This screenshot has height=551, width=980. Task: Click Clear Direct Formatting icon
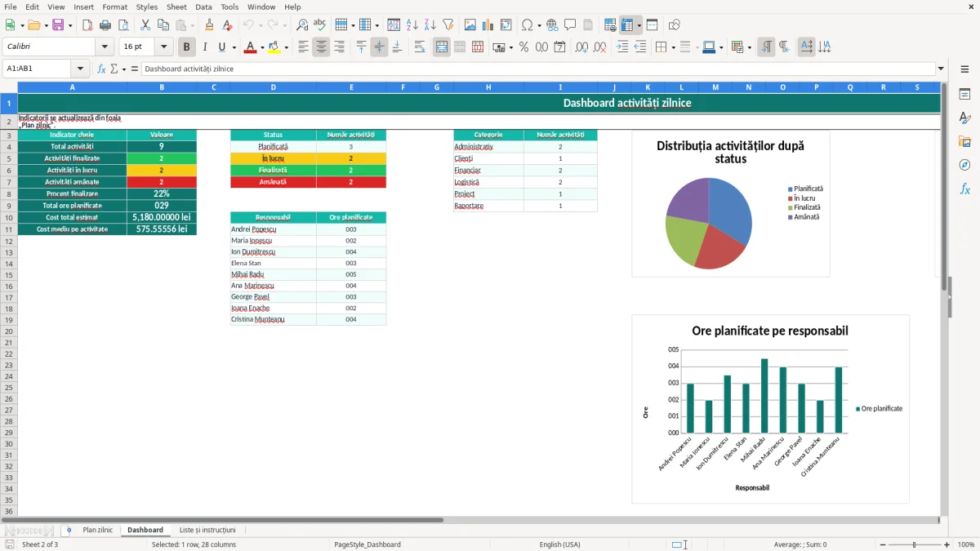click(x=227, y=25)
